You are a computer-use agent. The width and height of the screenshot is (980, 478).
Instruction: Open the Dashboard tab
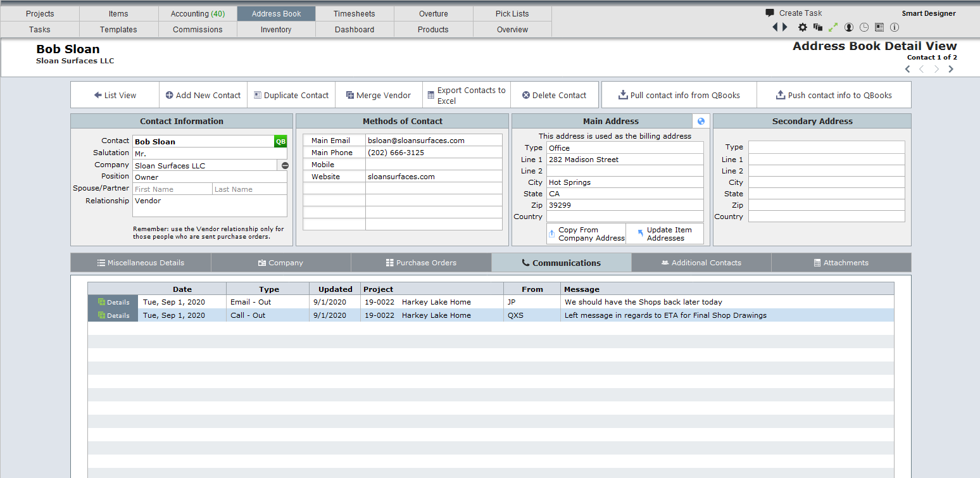point(355,29)
